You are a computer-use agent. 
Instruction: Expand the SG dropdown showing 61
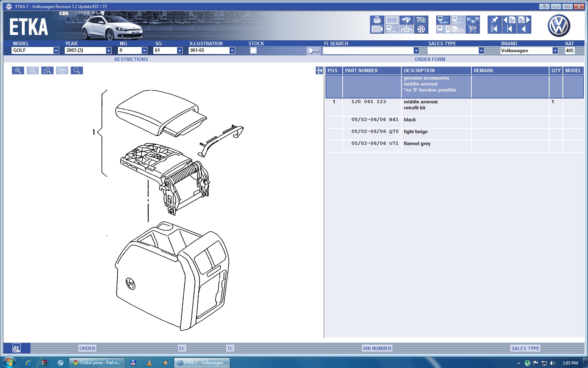(180, 50)
